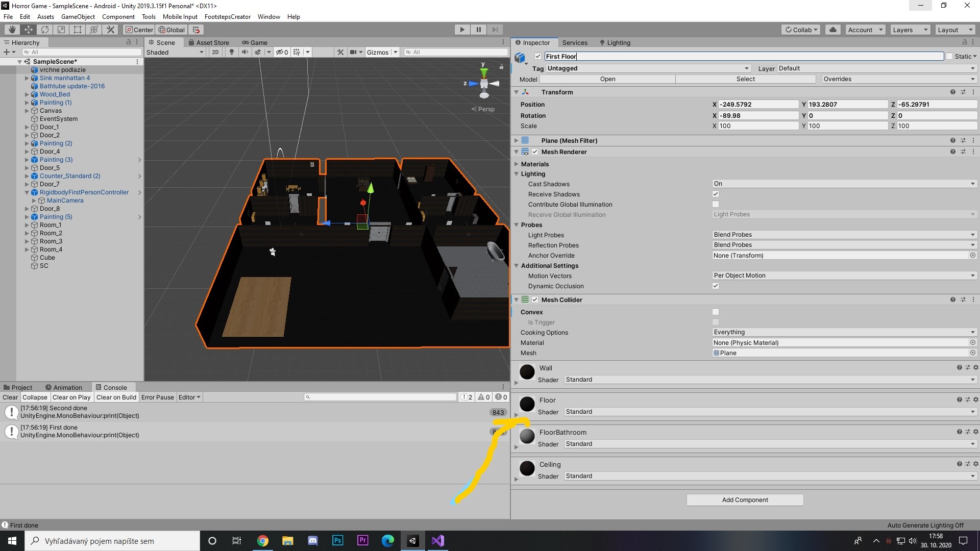Click the Wall material preview sphere
Viewport: 980px width, 551px height.
[x=527, y=372]
